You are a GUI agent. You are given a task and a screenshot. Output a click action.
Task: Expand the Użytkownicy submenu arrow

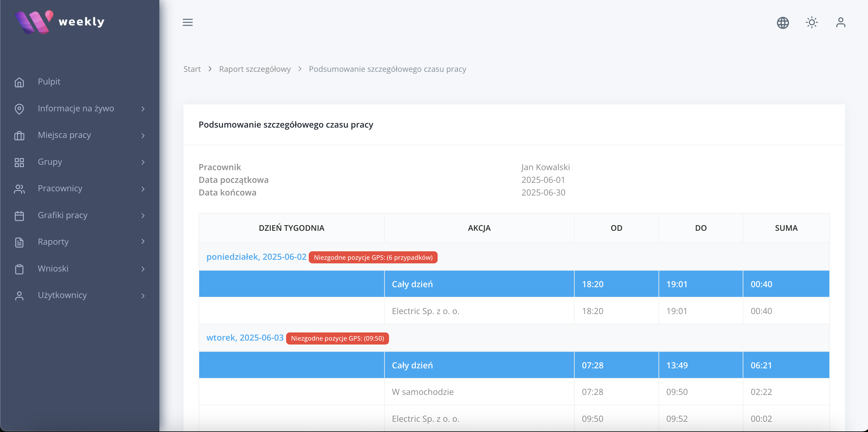pyautogui.click(x=143, y=296)
